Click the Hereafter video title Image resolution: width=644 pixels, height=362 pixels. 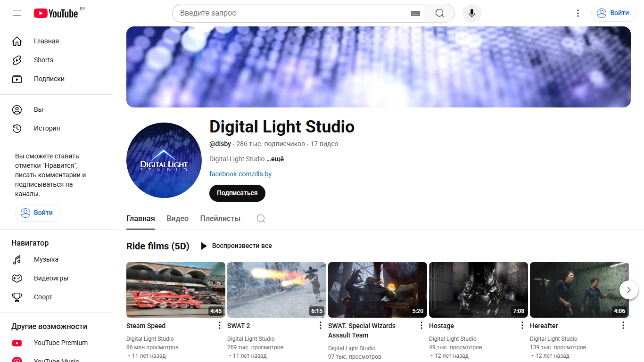[x=544, y=326]
